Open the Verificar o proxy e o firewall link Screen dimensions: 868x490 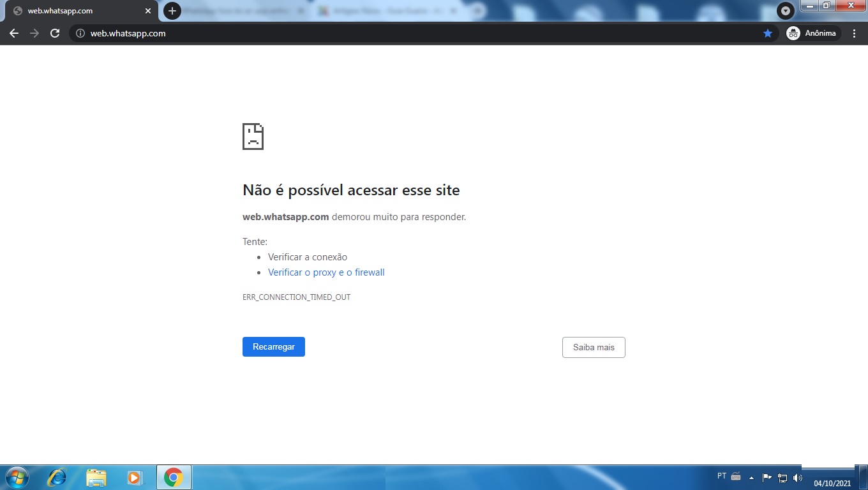coord(326,272)
